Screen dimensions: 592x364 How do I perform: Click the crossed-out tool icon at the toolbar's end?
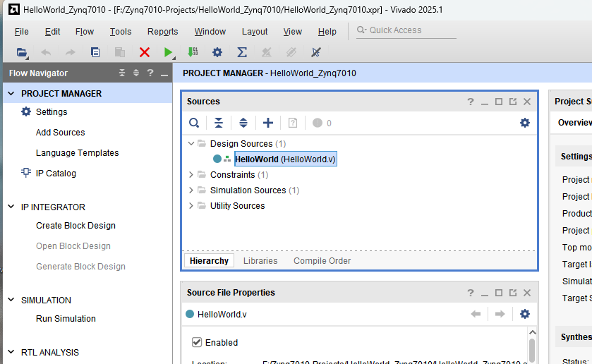click(x=315, y=52)
